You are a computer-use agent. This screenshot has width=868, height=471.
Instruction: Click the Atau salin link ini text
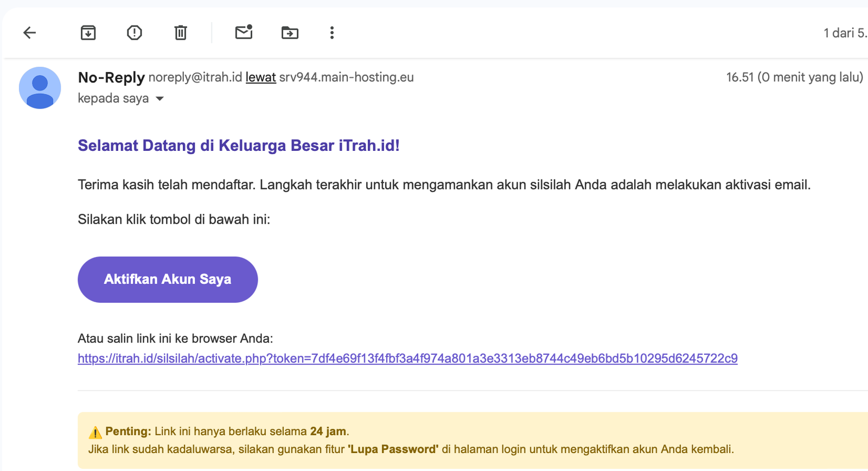(175, 339)
